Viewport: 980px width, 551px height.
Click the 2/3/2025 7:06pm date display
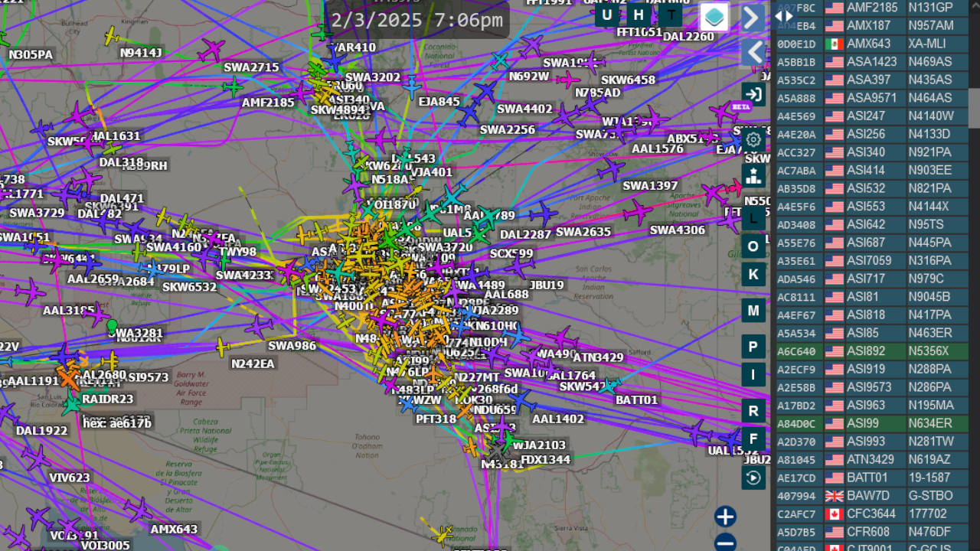pos(417,21)
